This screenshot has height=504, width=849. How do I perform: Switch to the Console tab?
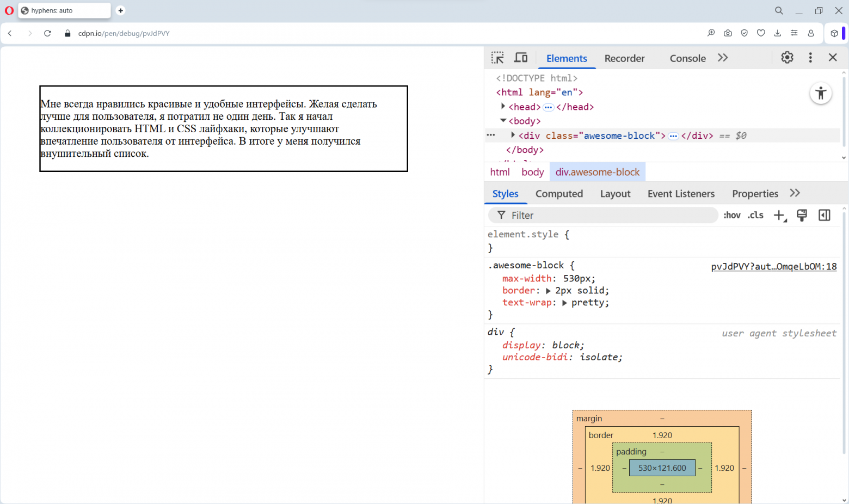click(687, 59)
